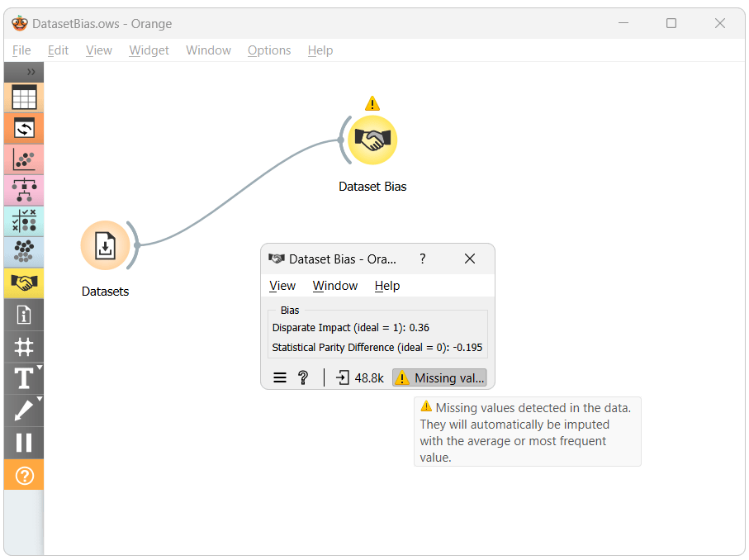
Task: Toggle the pause workflow button
Action: [24, 443]
